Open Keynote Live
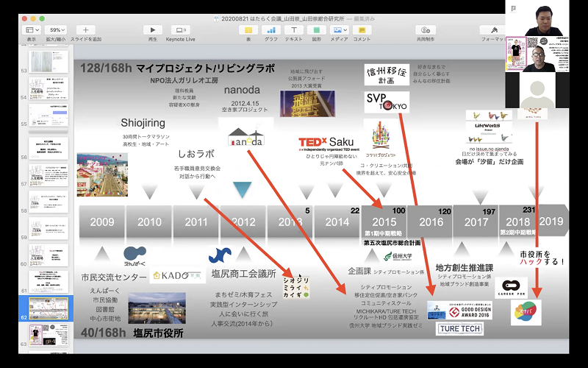 point(182,29)
